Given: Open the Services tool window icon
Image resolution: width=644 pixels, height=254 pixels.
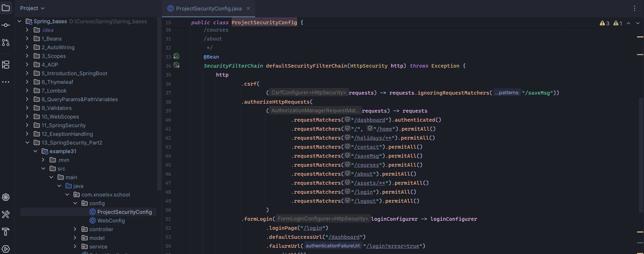Looking at the screenshot, I should [x=6, y=249].
